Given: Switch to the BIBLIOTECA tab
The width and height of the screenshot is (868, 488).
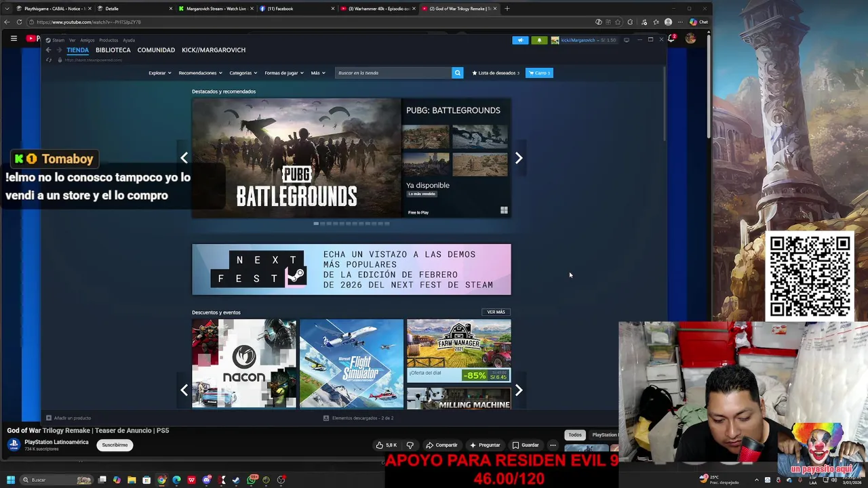Looking at the screenshot, I should click(113, 50).
